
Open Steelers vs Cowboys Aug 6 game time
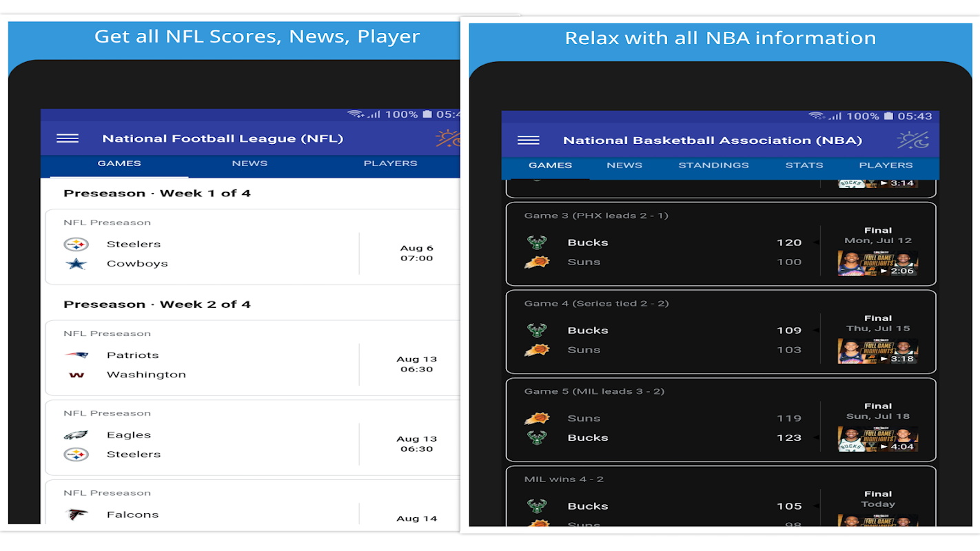416,253
